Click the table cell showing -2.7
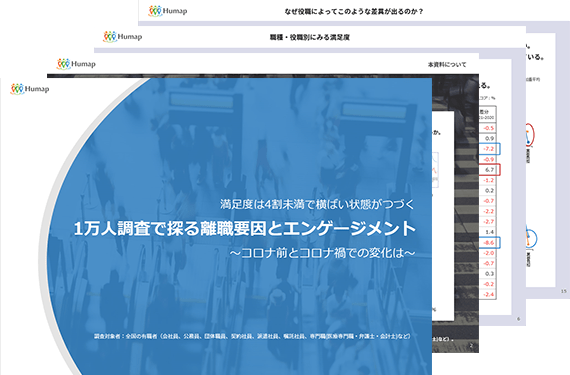The height and width of the screenshot is (375, 570). (489, 222)
